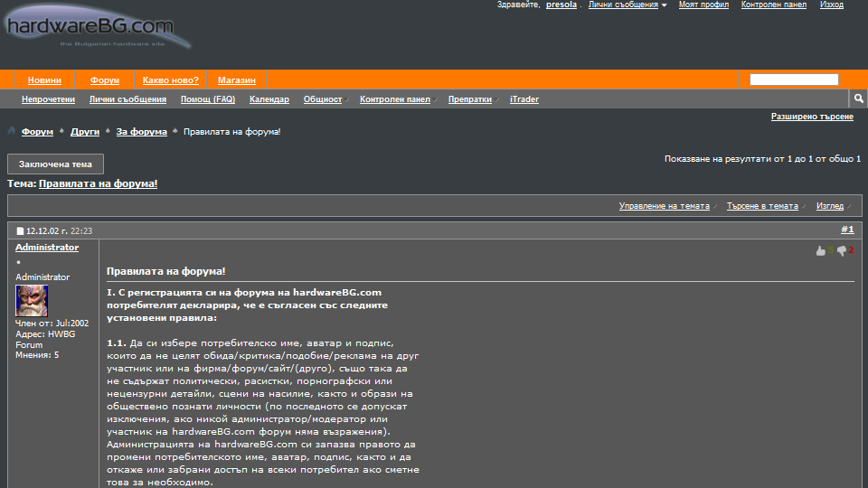Expand the Препратки menu
The image size is (868, 488).
point(473,99)
